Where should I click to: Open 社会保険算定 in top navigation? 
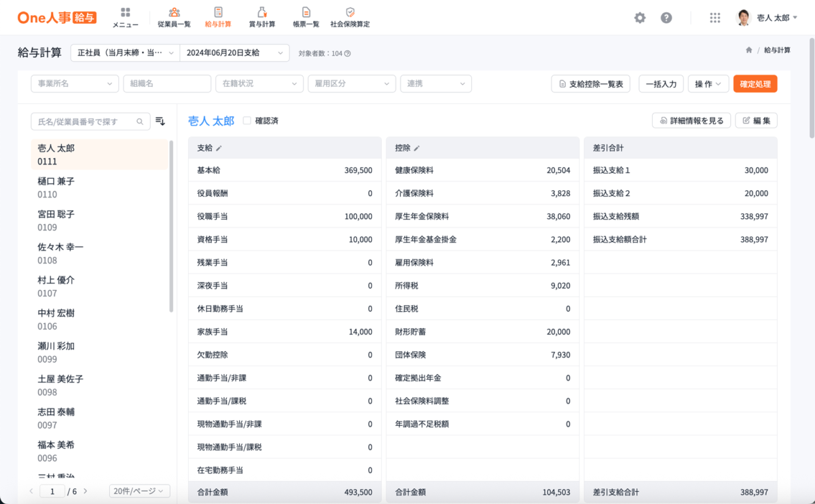(x=350, y=18)
